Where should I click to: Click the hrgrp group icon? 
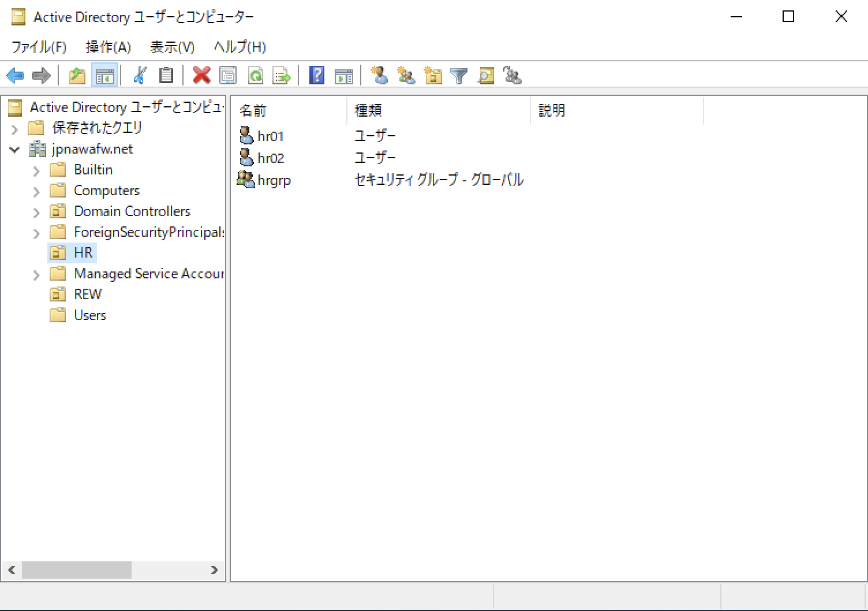click(246, 179)
